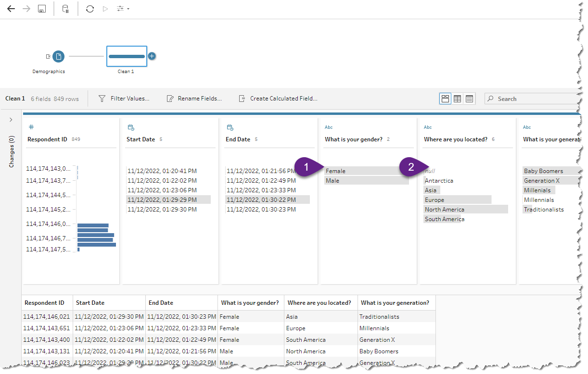Select Baby Boomers in the generation card
Viewport: 588px width, 374px height.
[543, 171]
